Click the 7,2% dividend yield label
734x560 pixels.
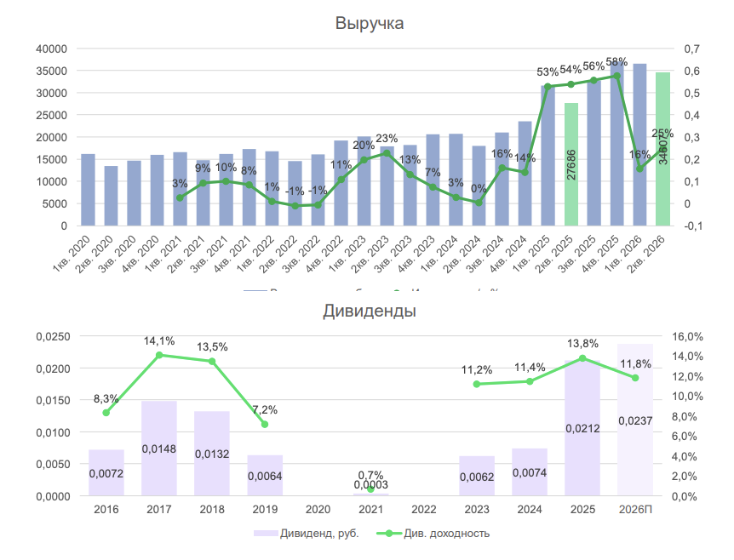point(265,410)
